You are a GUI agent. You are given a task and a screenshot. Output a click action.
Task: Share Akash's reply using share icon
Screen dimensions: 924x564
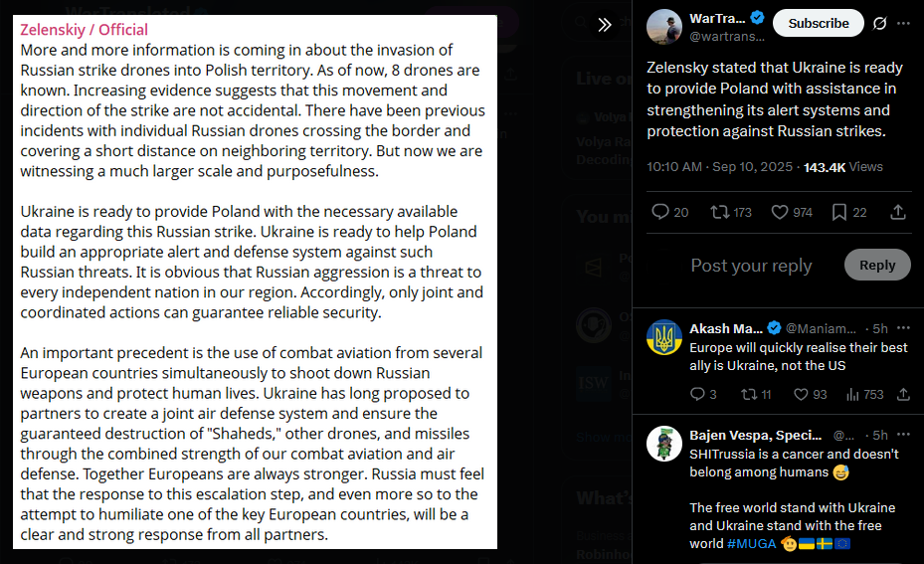[903, 394]
